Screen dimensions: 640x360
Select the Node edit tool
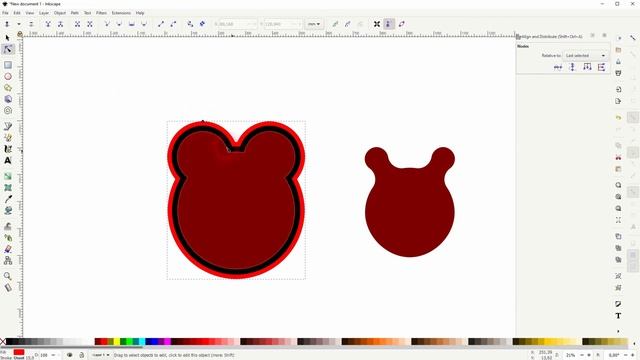(x=7, y=49)
